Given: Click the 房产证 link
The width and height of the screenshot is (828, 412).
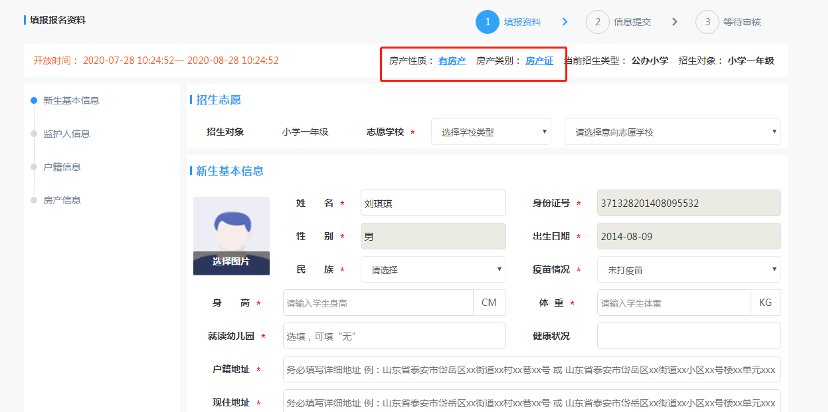Looking at the screenshot, I should (x=539, y=61).
